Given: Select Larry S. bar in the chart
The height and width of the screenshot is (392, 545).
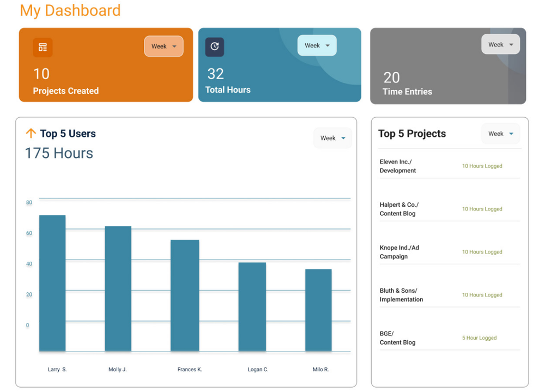Looking at the screenshot, I should (x=52, y=283).
